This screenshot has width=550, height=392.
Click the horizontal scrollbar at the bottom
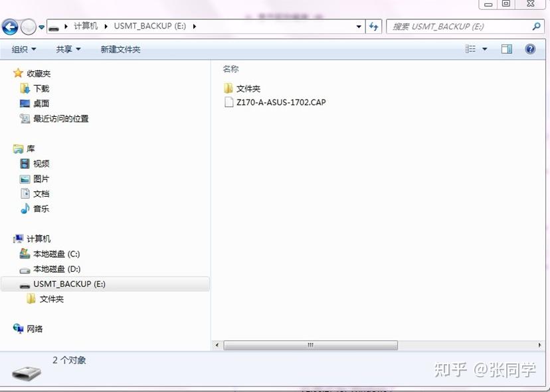309,345
